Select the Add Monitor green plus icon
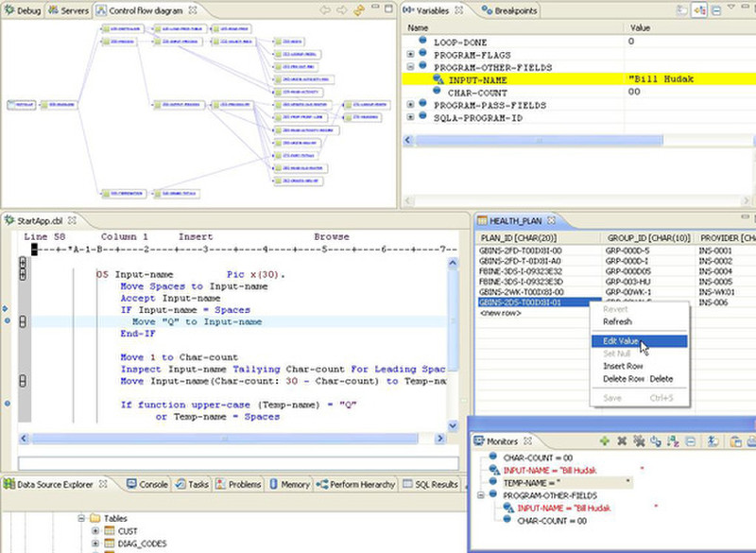This screenshot has height=553, width=756. point(604,441)
